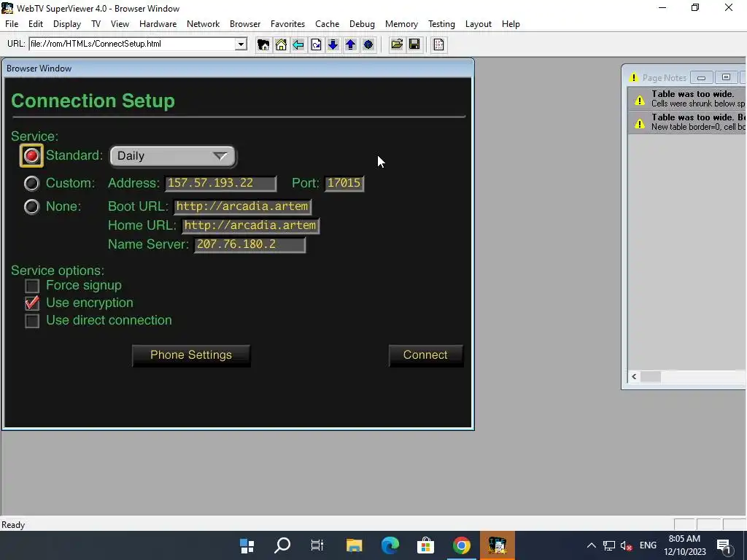Switch to Google Chrome on the taskbar
The height and width of the screenshot is (560, 747).
coord(461,545)
